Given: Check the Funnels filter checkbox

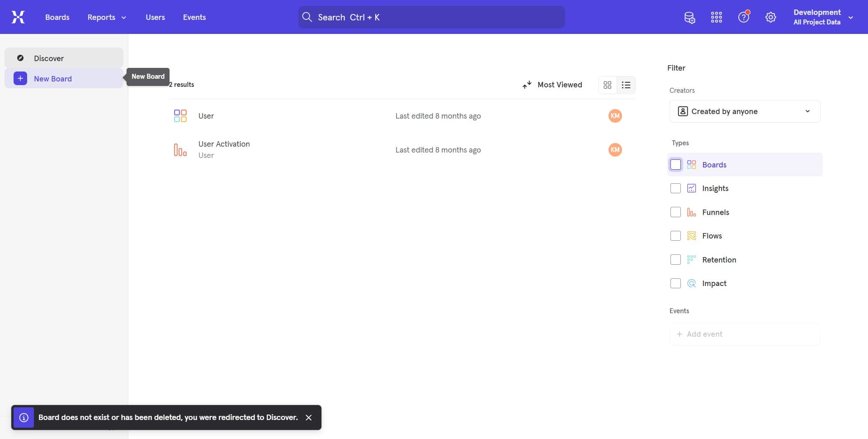Looking at the screenshot, I should pyautogui.click(x=676, y=212).
